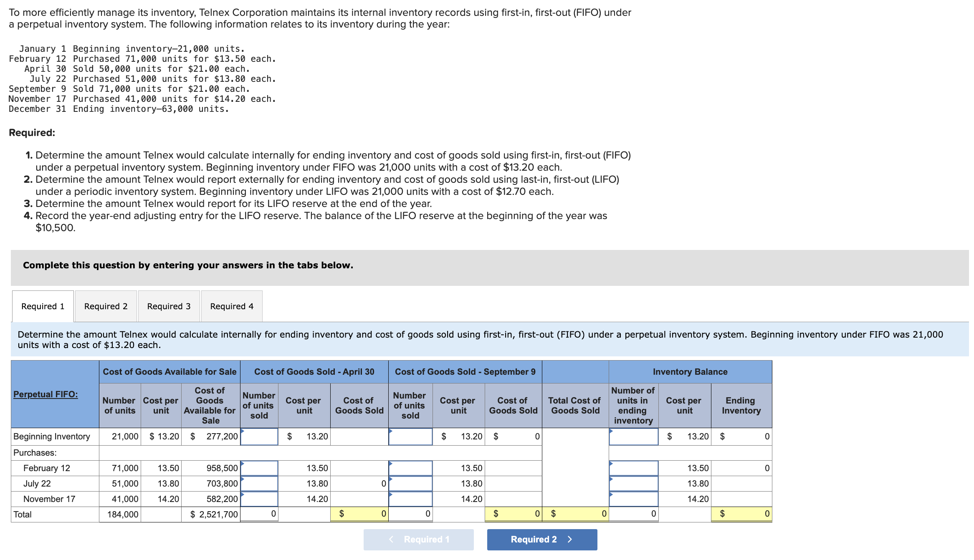
Task: Click the highlighted Ending Inventory total cell
Action: point(742,514)
